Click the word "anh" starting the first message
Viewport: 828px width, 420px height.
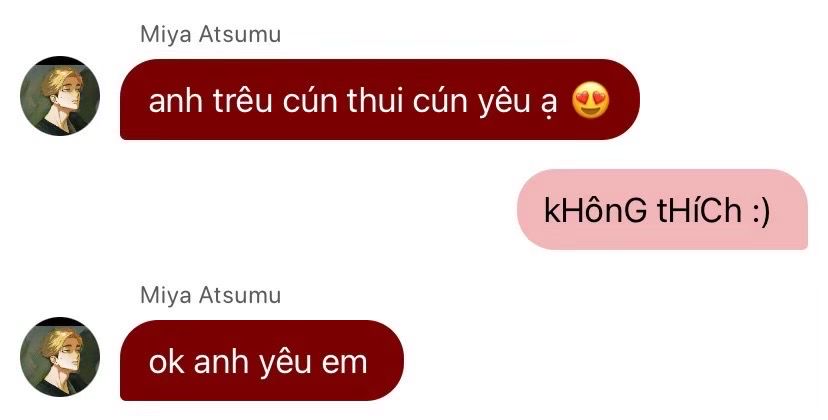click(x=175, y=101)
